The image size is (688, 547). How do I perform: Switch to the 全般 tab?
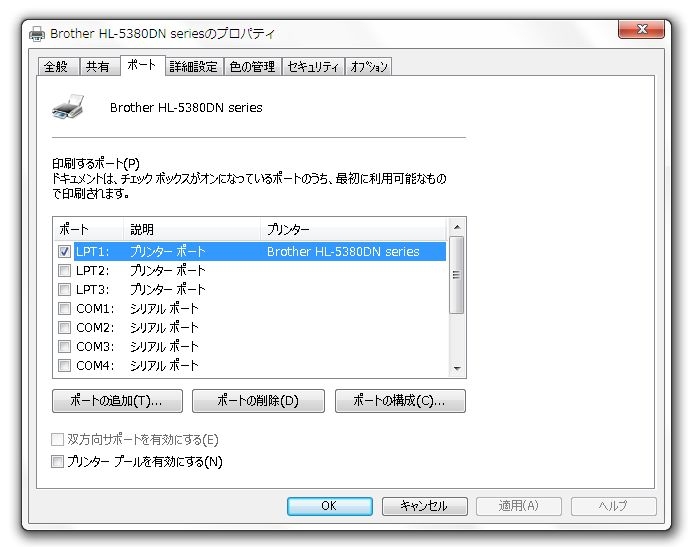coord(58,67)
